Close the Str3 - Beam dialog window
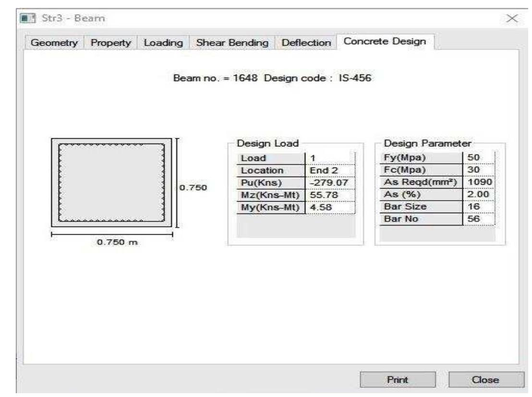Viewport: 532px width, 397px height. pos(512,18)
